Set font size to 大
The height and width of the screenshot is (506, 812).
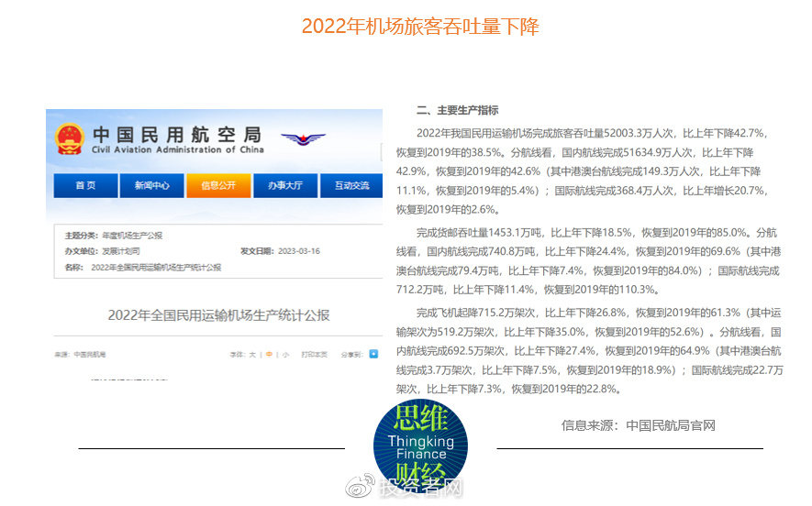[252, 355]
